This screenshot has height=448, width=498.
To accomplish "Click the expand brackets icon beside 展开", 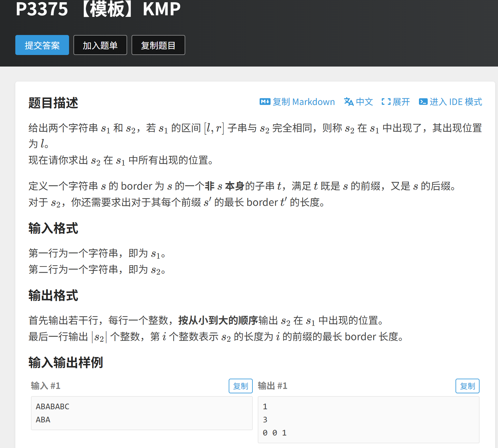I will (386, 102).
